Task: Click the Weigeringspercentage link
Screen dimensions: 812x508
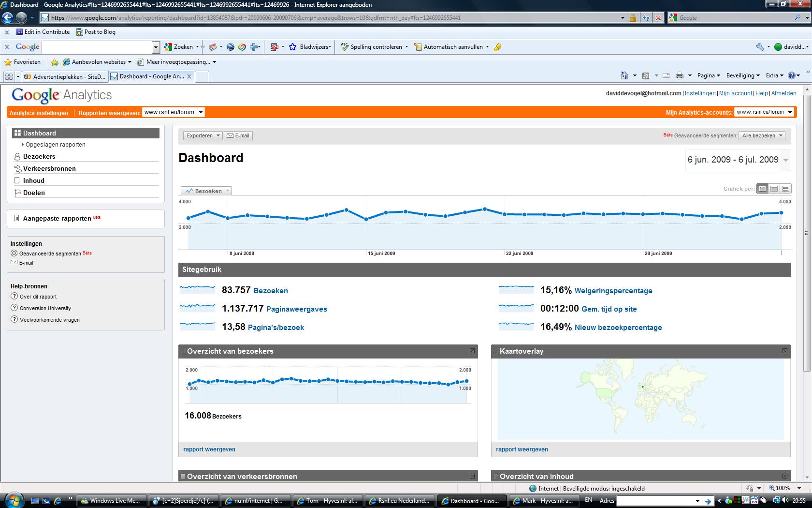Action: tap(613, 291)
